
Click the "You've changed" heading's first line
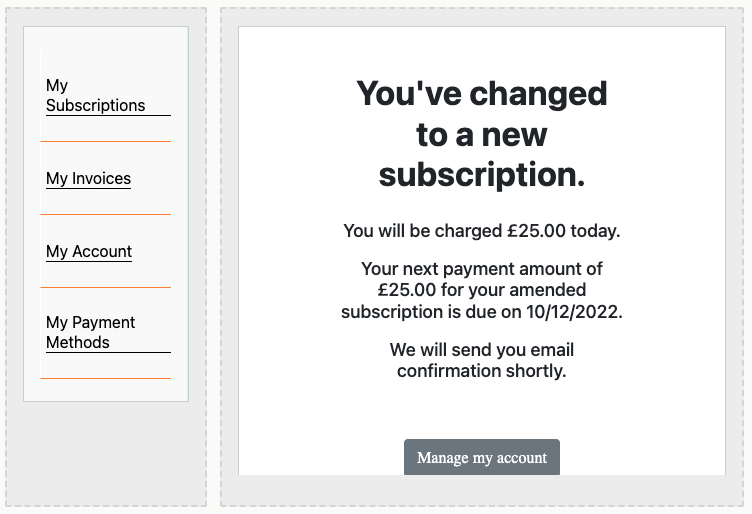coord(481,94)
